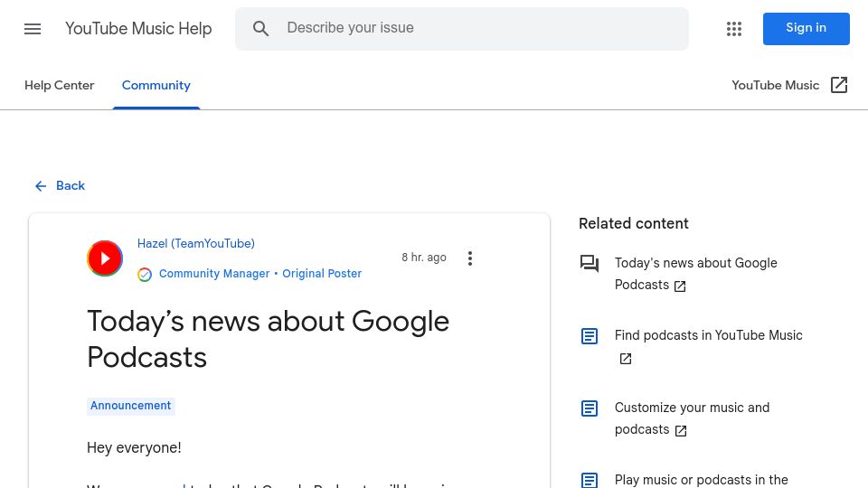Image resolution: width=868 pixels, height=488 pixels.
Task: Click the article icon beside Play music or podcasts
Action: (x=590, y=480)
